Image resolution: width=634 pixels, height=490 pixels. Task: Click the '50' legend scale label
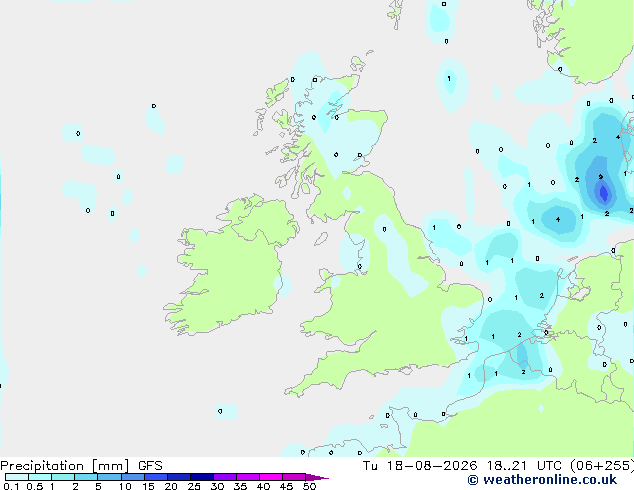pos(309,486)
